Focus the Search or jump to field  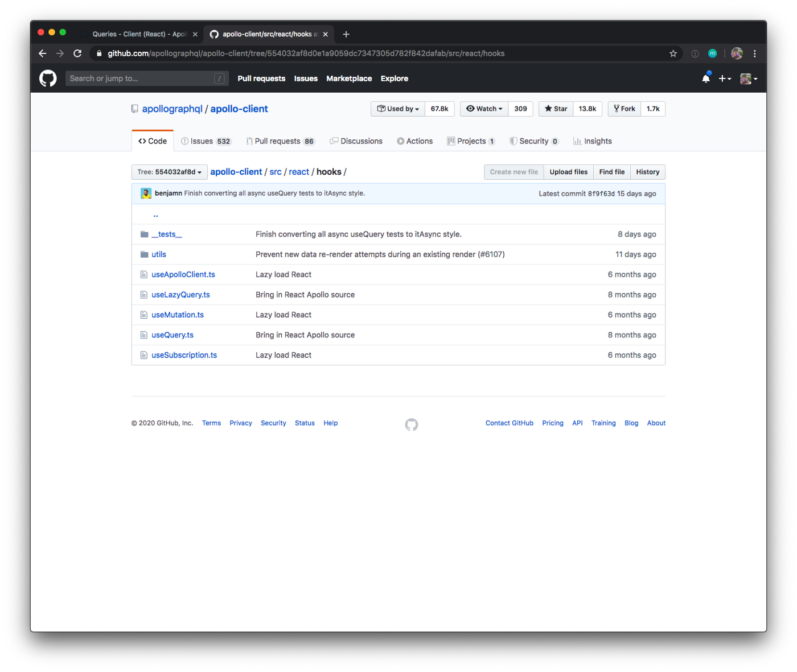147,79
